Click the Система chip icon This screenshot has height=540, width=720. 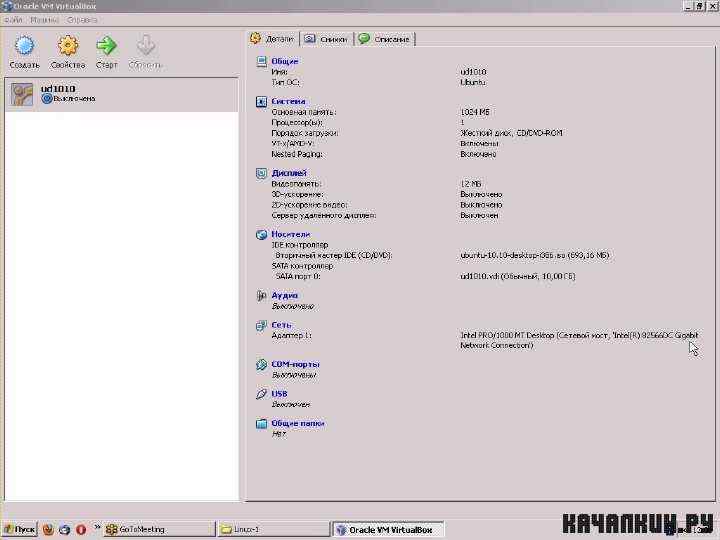pos(261,101)
